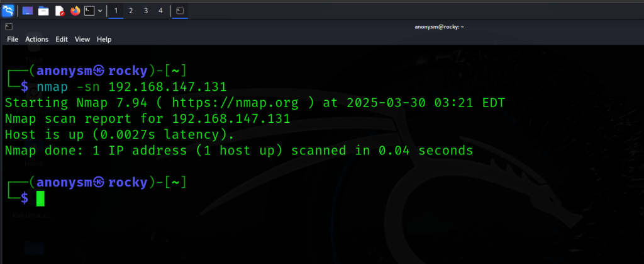Select the Trash desktop icon behind terminal

pyautogui.click(x=34, y=49)
